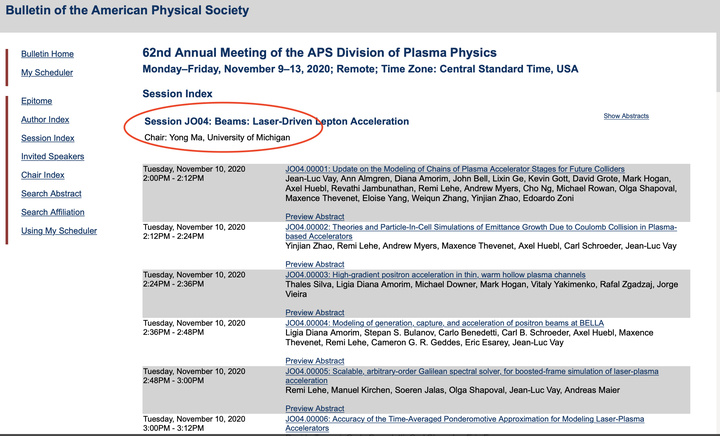720x436 pixels.
Task: Expand Preview Abstract for JO04.00003
Action: coord(314,312)
